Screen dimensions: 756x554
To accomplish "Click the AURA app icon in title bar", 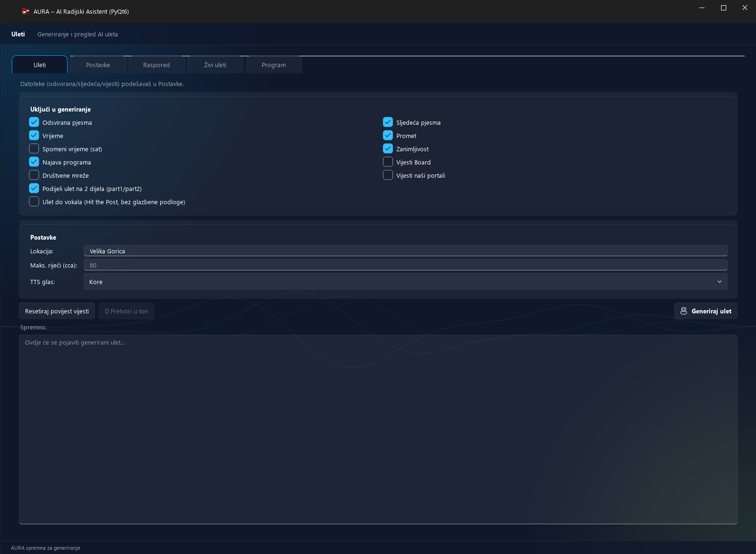I will coord(26,11).
